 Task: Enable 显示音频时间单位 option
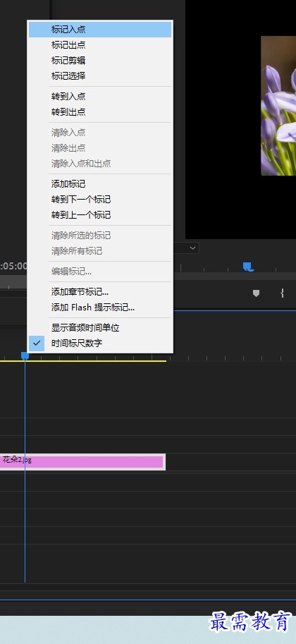tap(100, 328)
